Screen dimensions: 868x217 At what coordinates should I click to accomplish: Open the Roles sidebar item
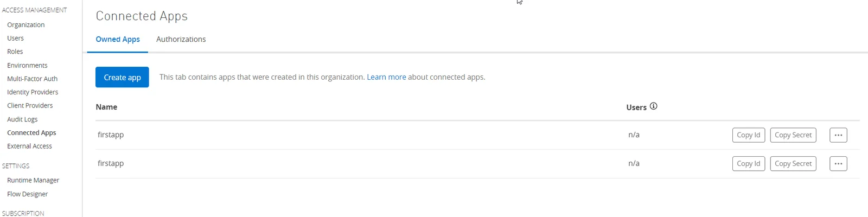(15, 52)
